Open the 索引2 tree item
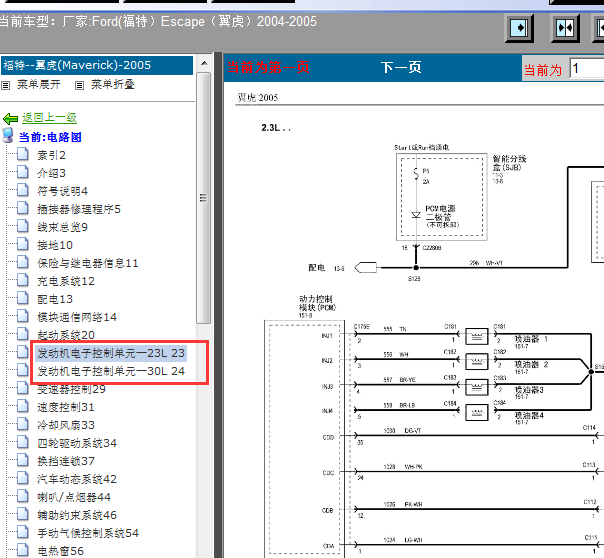Screen dimensions: 604x558 (x=52, y=155)
